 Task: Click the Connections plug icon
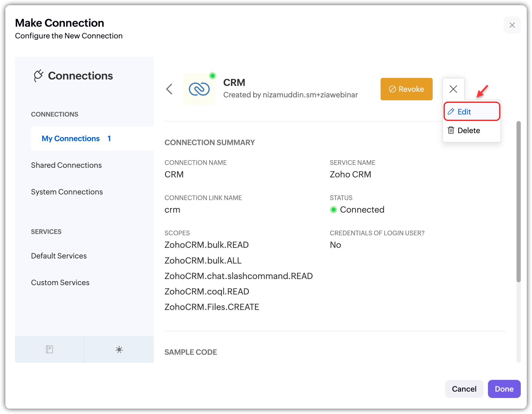tap(38, 76)
